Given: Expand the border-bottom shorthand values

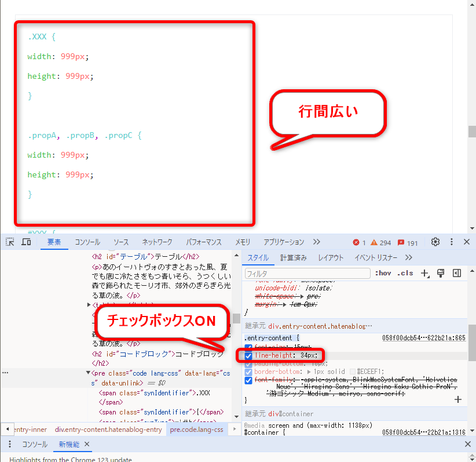Looking at the screenshot, I should point(309,372).
